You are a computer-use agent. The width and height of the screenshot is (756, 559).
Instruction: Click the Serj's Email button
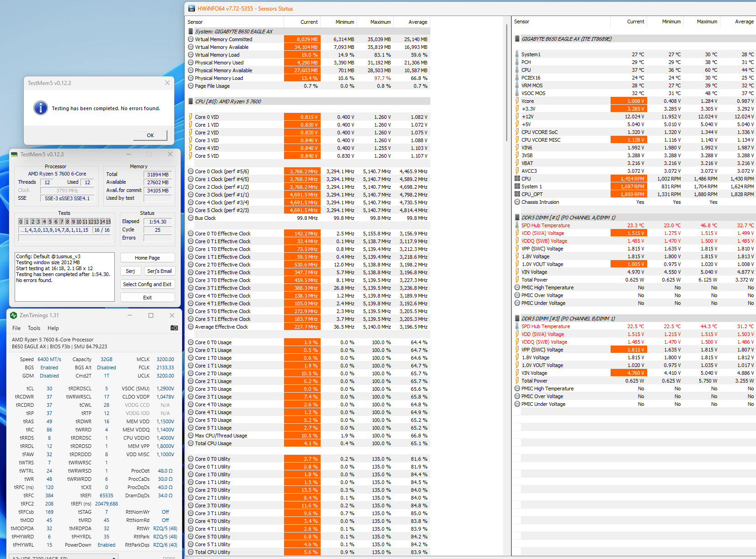click(159, 271)
